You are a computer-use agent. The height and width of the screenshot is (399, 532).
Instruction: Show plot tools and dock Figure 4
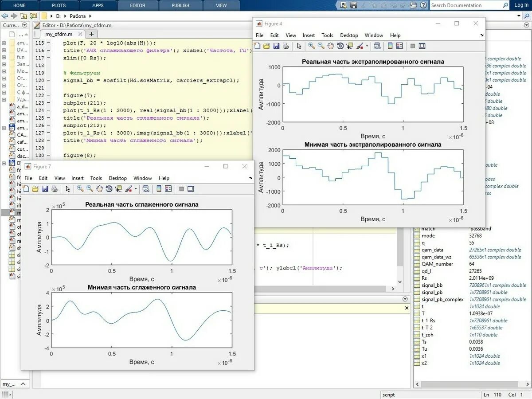pyautogui.click(x=422, y=46)
